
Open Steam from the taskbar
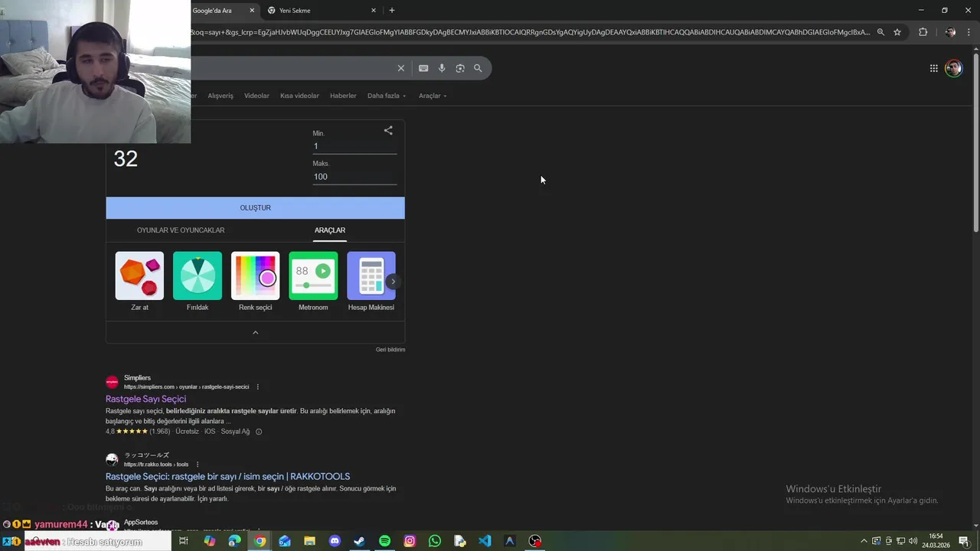(x=359, y=541)
